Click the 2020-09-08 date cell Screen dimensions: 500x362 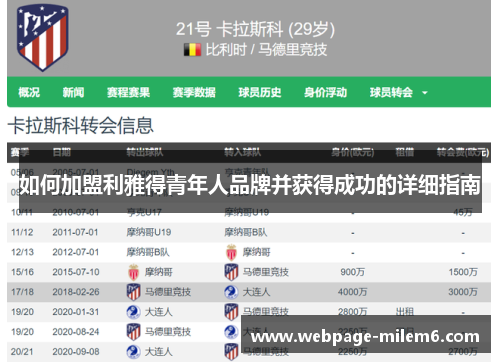(76, 352)
